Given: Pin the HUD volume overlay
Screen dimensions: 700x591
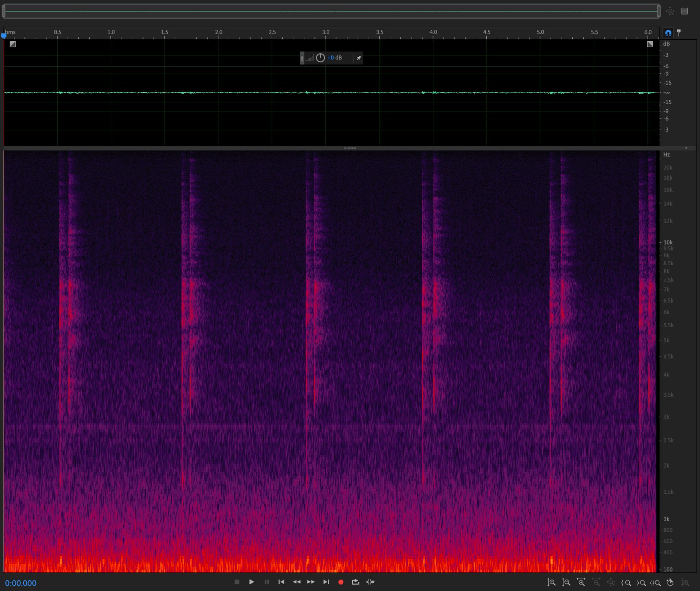Looking at the screenshot, I should tap(358, 58).
